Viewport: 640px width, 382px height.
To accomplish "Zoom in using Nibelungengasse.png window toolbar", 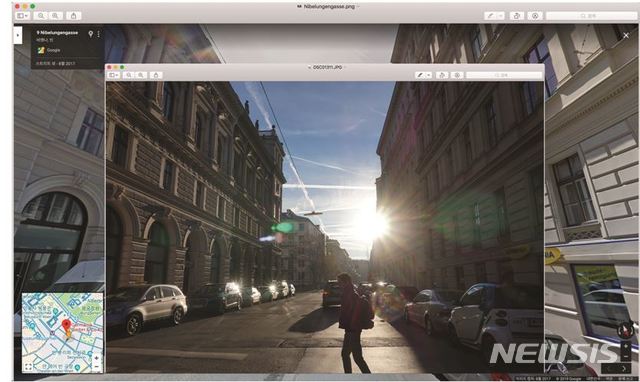I will click(55, 16).
